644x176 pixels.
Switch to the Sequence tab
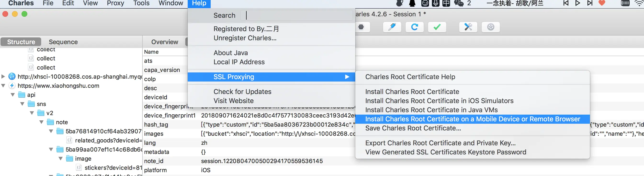[x=63, y=42]
